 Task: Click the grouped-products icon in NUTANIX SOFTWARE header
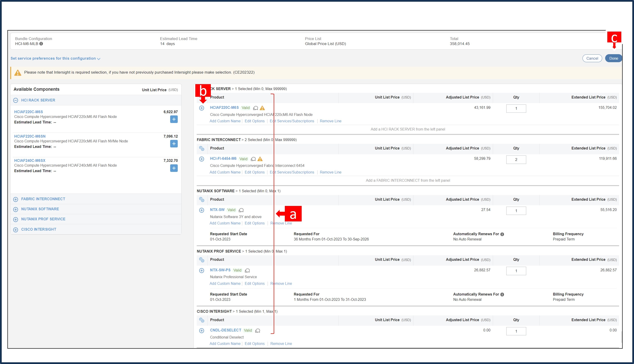coord(202,199)
